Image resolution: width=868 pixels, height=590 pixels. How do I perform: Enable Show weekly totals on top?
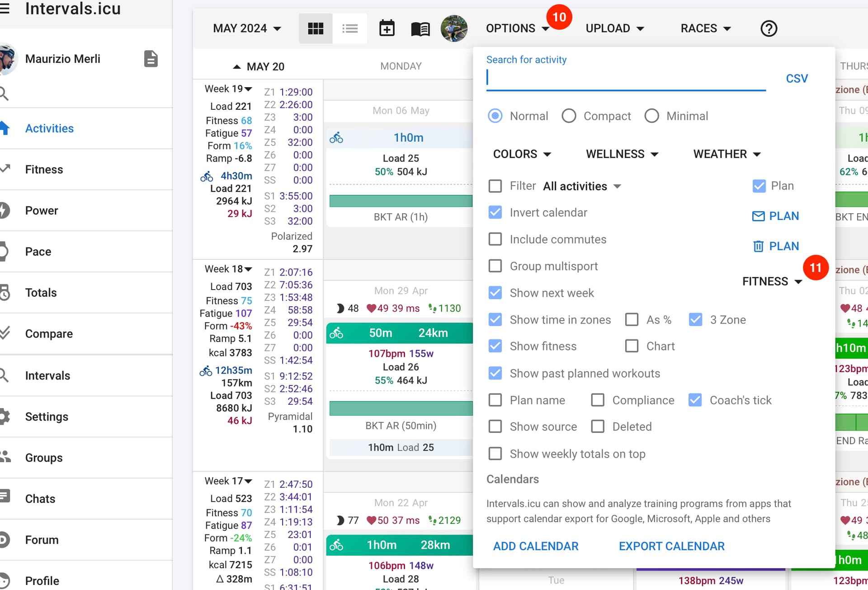pos(495,454)
